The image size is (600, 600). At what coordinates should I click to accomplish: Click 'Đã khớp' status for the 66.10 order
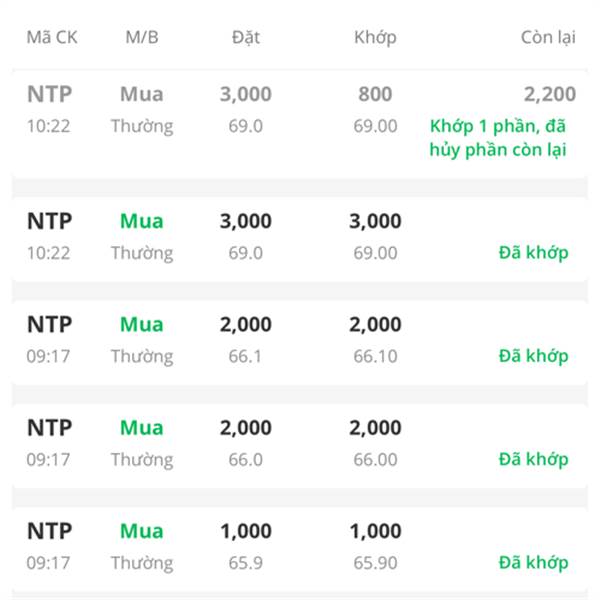tap(533, 356)
